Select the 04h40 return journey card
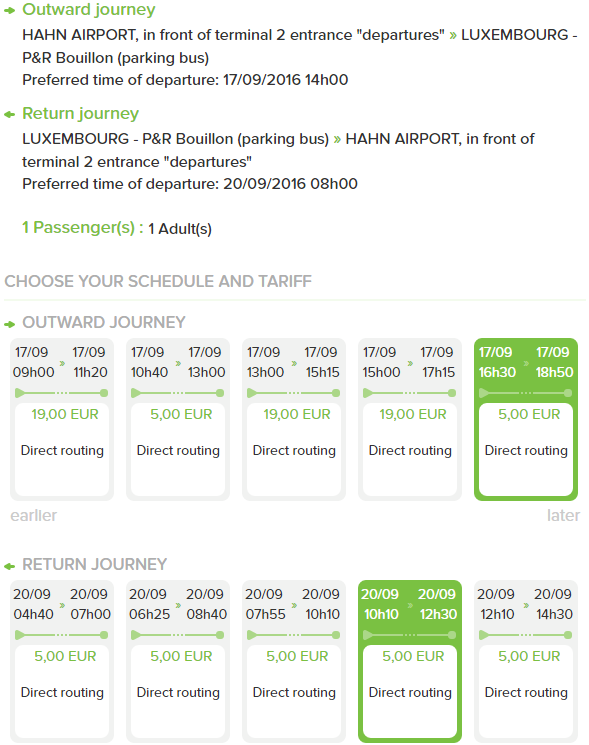 tap(62, 661)
